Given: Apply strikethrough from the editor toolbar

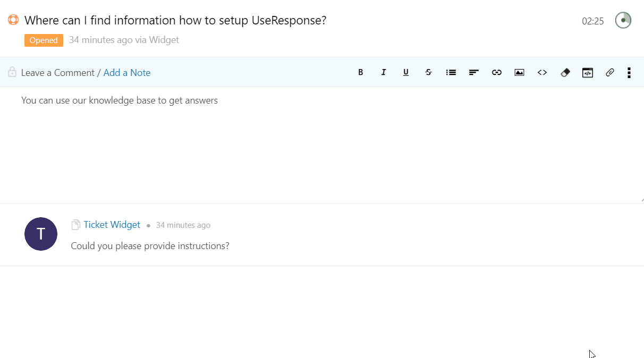Looking at the screenshot, I should tap(428, 72).
